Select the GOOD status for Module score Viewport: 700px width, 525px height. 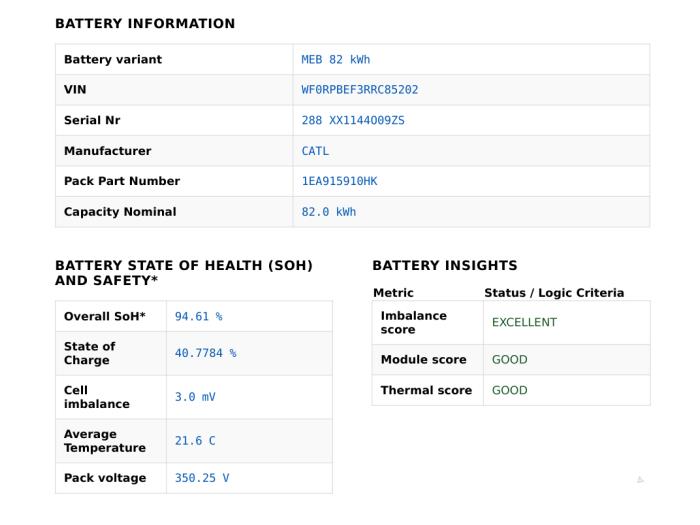click(510, 359)
